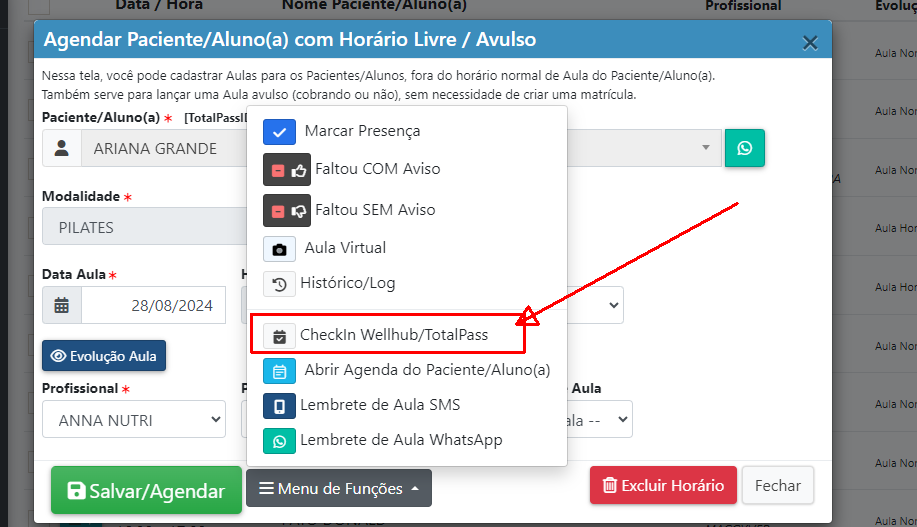The image size is (917, 527).
Task: Click the red Excluir Horário button
Action: point(663,485)
